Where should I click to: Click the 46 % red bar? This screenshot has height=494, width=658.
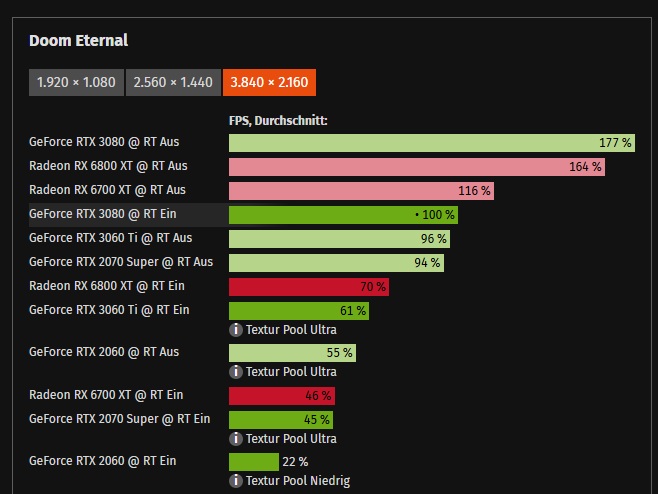click(x=282, y=396)
